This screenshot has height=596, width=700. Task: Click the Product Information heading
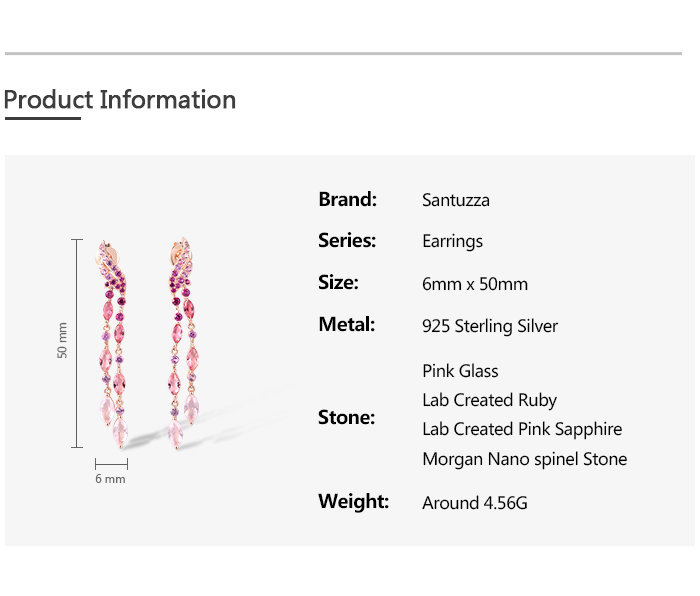pos(120,100)
